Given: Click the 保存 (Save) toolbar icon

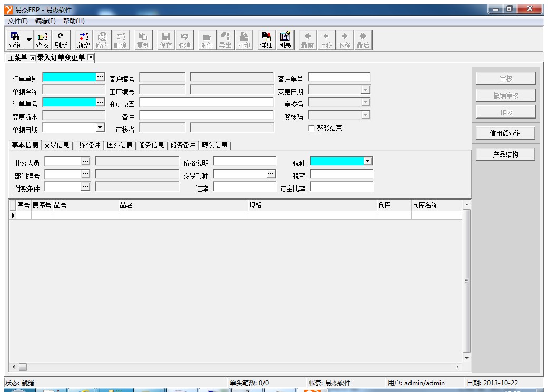Looking at the screenshot, I should (165, 40).
